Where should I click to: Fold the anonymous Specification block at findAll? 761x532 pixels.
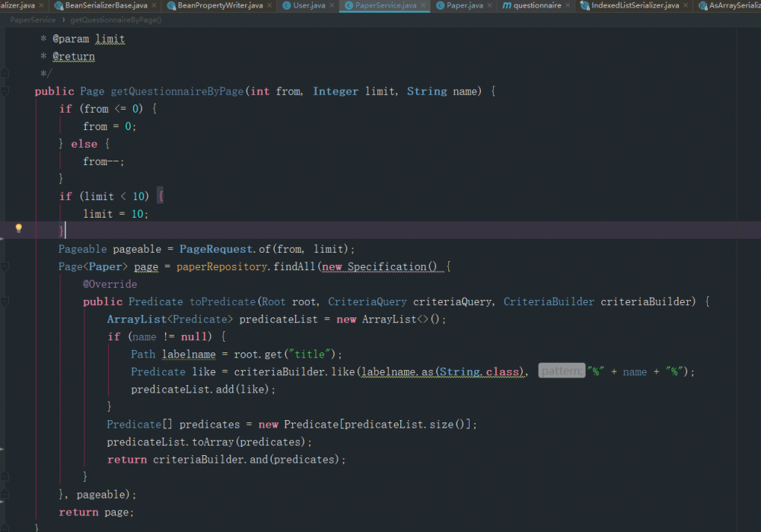pyautogui.click(x=5, y=267)
